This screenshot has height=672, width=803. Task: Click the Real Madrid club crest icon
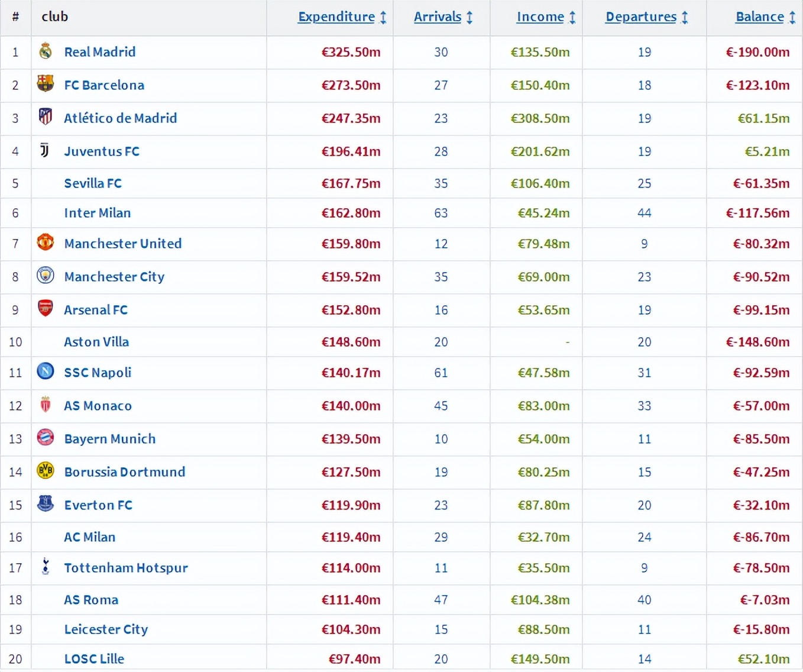coord(46,51)
